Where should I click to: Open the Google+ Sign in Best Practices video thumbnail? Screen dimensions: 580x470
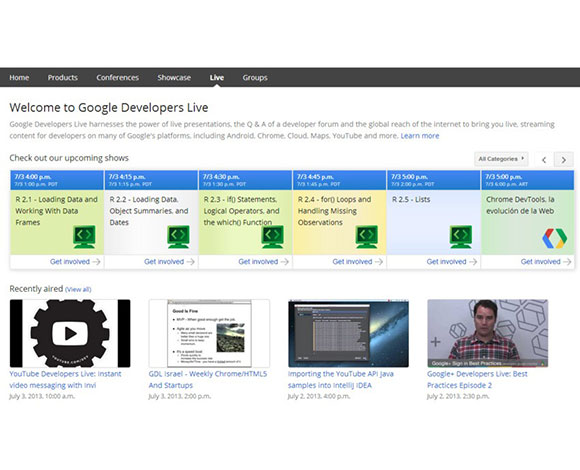pos(488,333)
